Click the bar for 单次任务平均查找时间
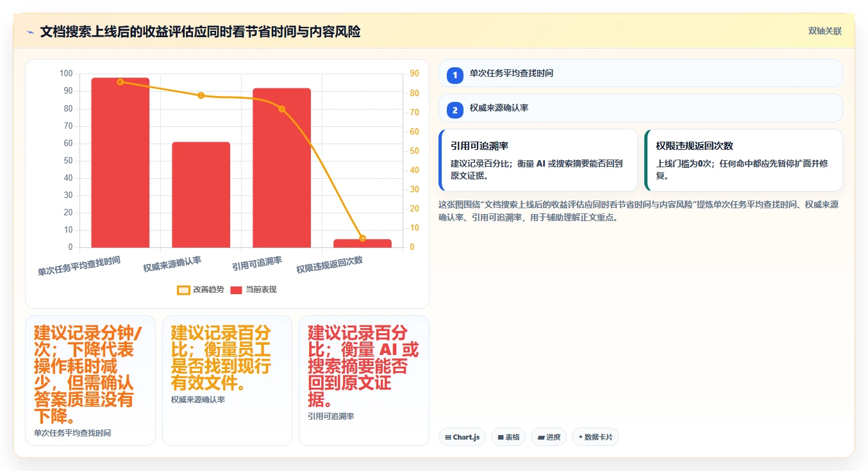Image resolution: width=868 pixels, height=471 pixels. pos(121,162)
